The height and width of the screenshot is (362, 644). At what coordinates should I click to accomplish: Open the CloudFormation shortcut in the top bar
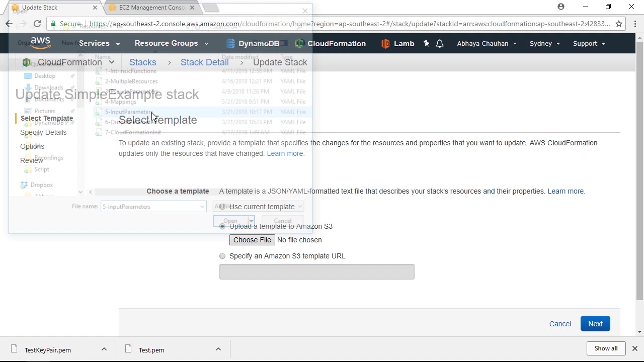click(331, 44)
